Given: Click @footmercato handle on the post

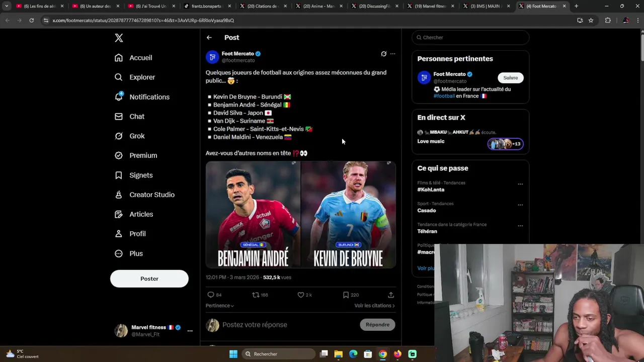Looking at the screenshot, I should [x=238, y=61].
